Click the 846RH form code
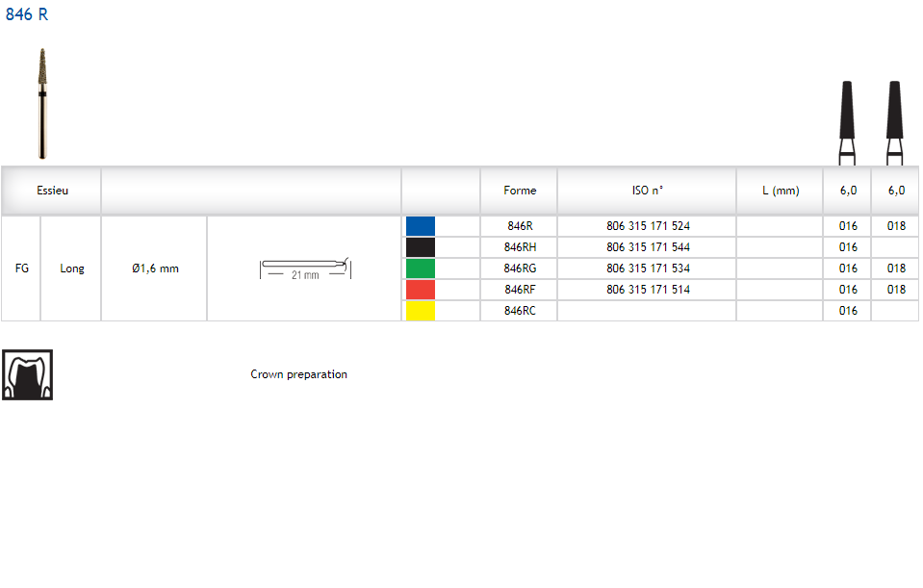 point(519,247)
